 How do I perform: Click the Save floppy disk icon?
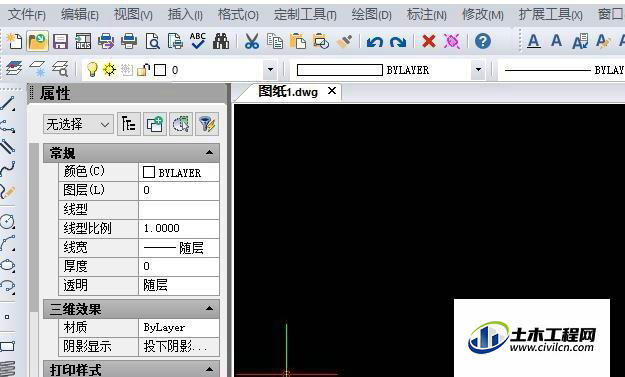coord(61,41)
